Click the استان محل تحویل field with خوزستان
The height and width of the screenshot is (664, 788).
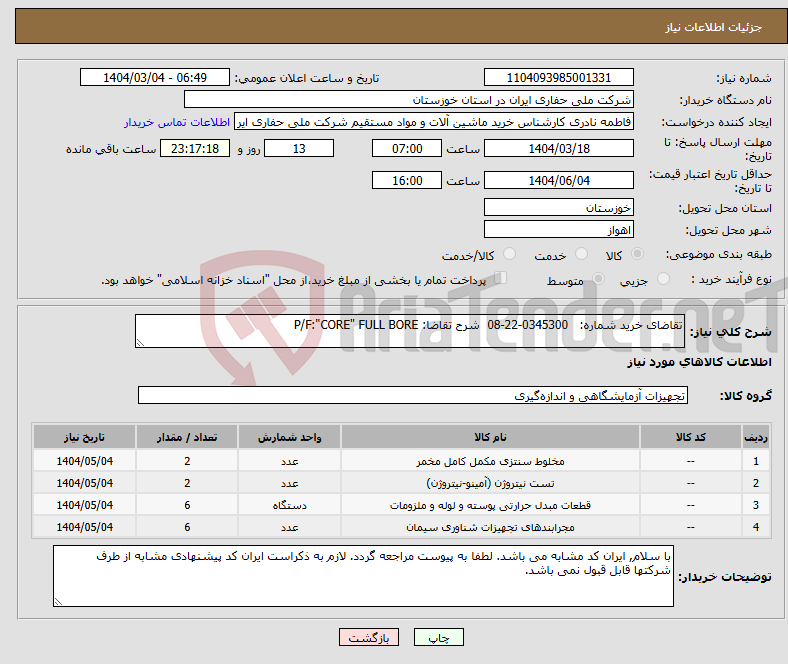pos(558,207)
